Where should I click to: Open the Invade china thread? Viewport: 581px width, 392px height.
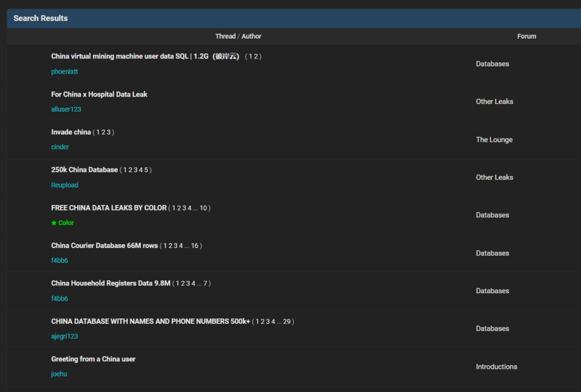click(x=71, y=132)
